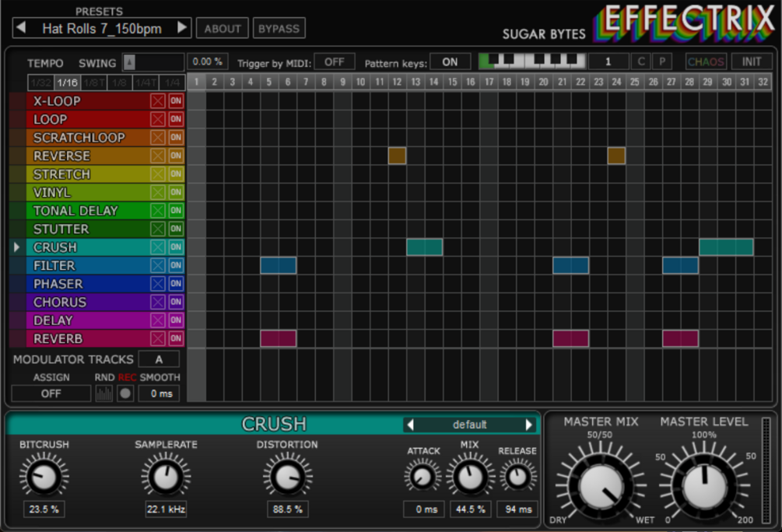Open the Hat Rolls 7_150bpm preset list
The height and width of the screenshot is (532, 782).
pyautogui.click(x=102, y=29)
